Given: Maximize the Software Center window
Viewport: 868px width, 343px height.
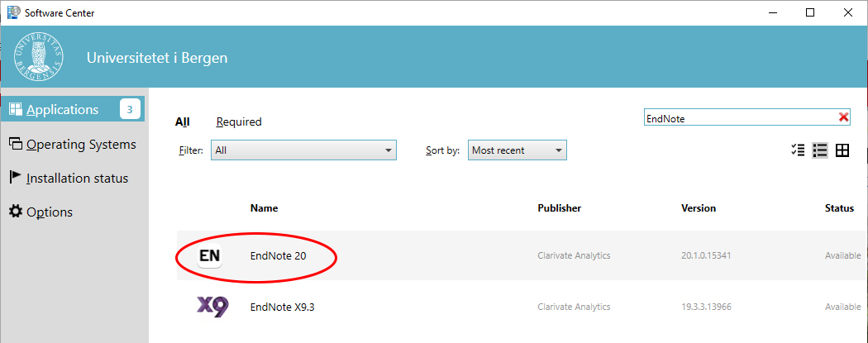Looking at the screenshot, I should coord(810,12).
